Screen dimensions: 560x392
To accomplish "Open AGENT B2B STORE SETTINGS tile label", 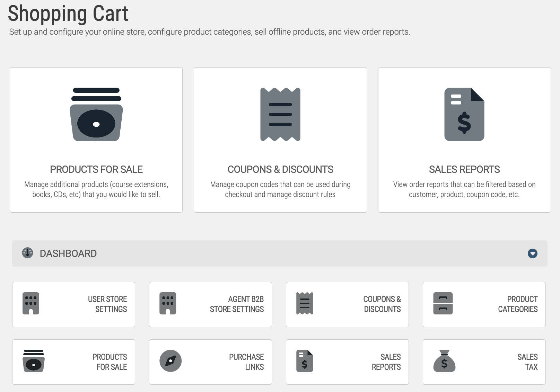I will pos(237,304).
